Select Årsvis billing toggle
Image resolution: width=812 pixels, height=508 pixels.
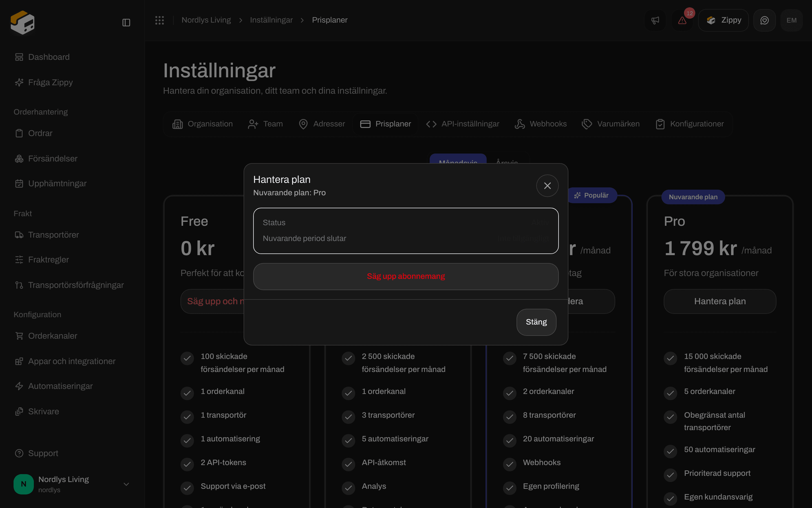coord(507,159)
